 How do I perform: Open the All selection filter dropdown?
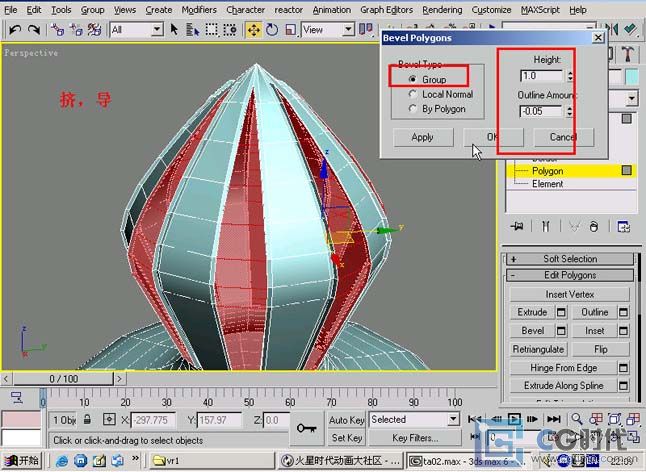coord(157,30)
